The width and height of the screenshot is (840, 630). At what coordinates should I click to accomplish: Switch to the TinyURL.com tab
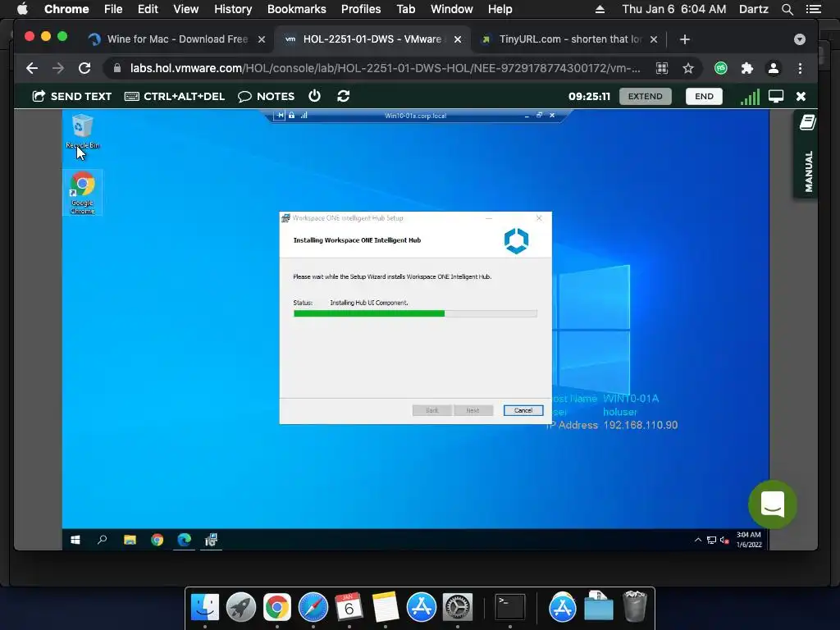click(x=570, y=39)
